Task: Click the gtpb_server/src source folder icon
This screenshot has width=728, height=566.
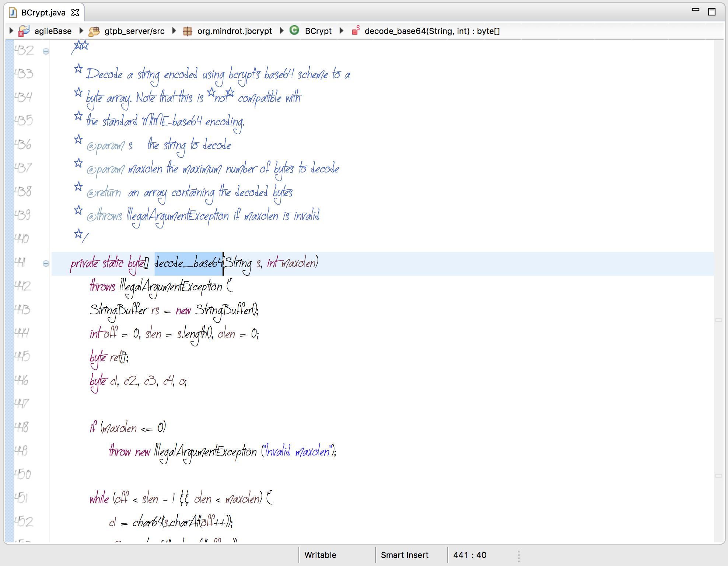Action: click(94, 31)
